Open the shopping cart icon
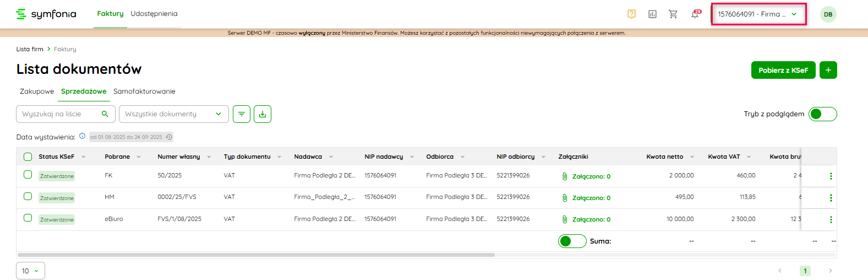This screenshot has height=280, width=868. pyautogui.click(x=673, y=14)
